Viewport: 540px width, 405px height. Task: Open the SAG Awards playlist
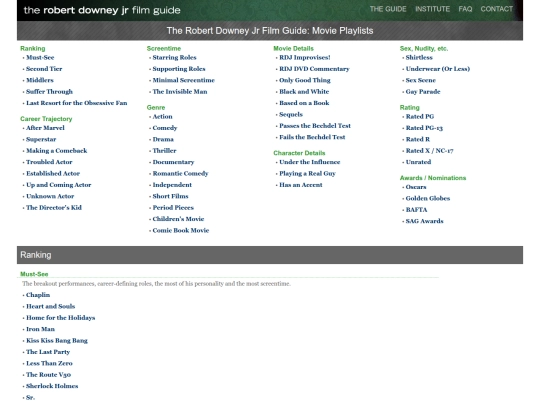pos(425,221)
